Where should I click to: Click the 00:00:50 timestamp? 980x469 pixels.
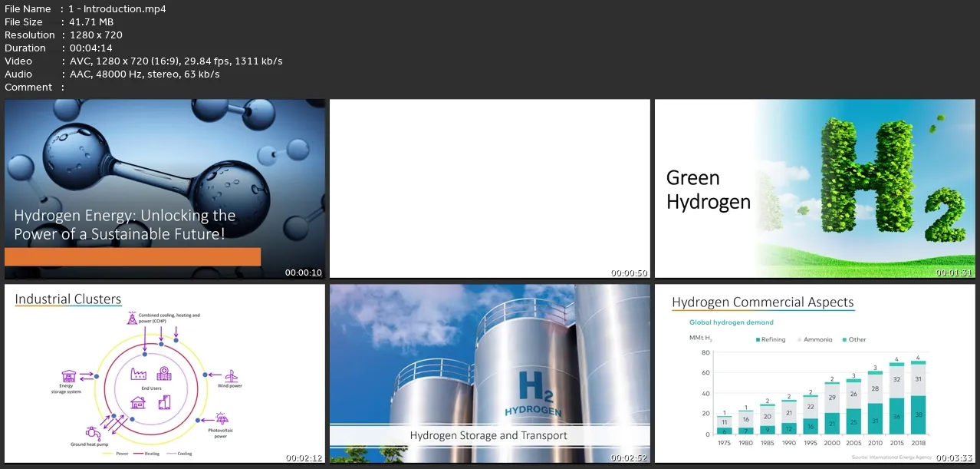[x=629, y=272]
